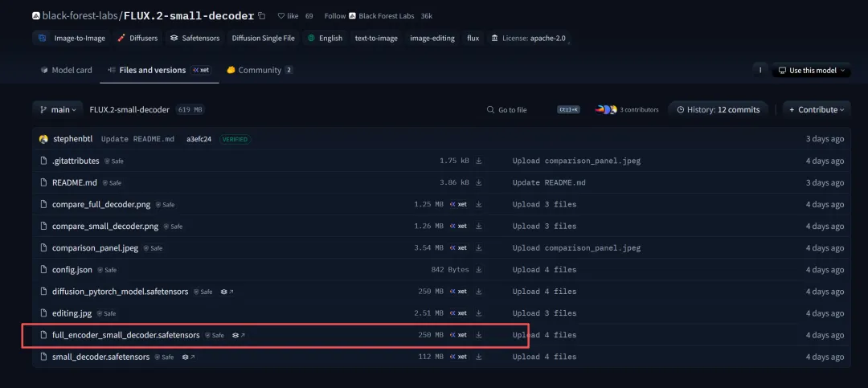The height and width of the screenshot is (388, 868).
Task: Expand the Use this model dropdown
Action: (x=812, y=71)
